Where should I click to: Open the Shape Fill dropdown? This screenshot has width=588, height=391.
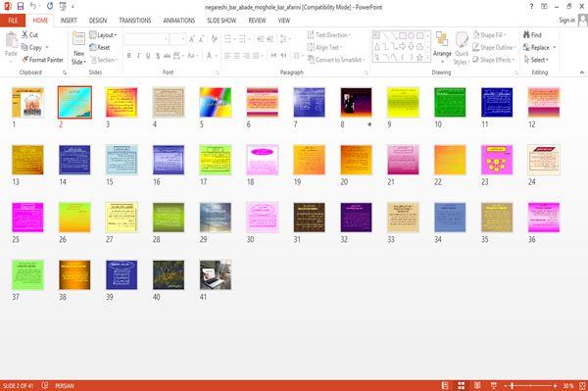pos(489,35)
